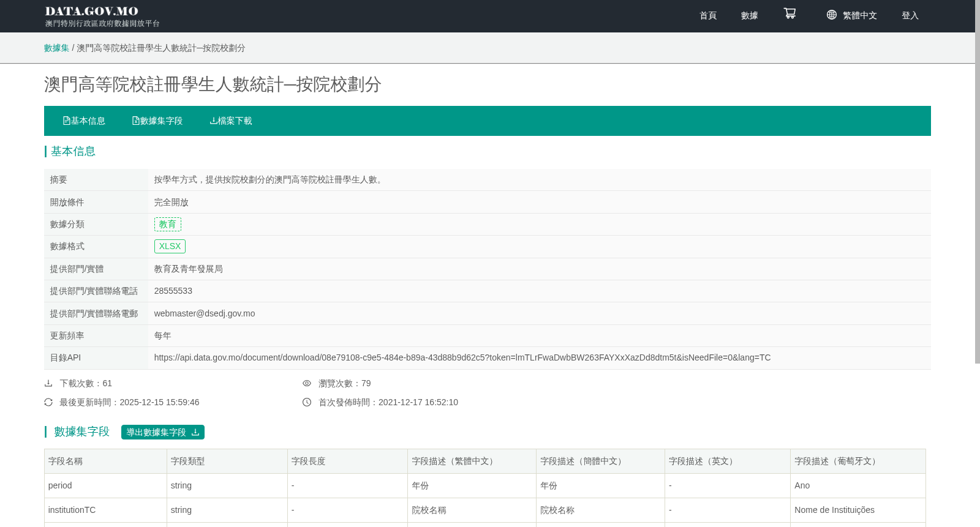Open 首頁 in the top navigation
The image size is (980, 527).
708,15
